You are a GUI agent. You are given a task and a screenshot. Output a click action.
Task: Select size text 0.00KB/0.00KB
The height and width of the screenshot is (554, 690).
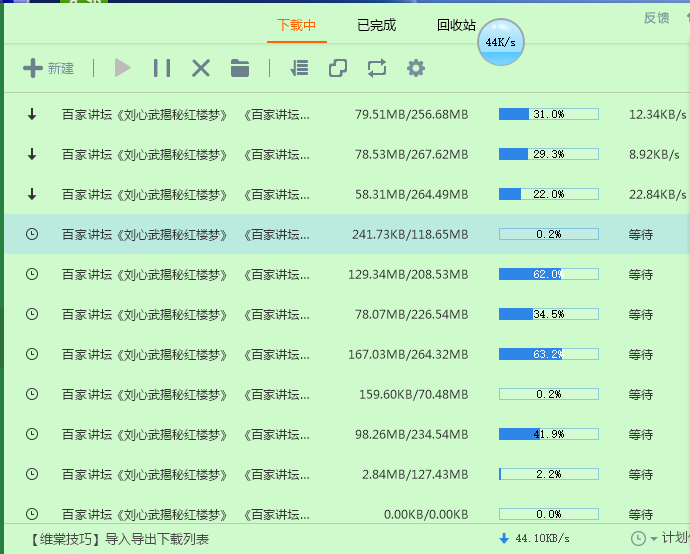(x=426, y=514)
